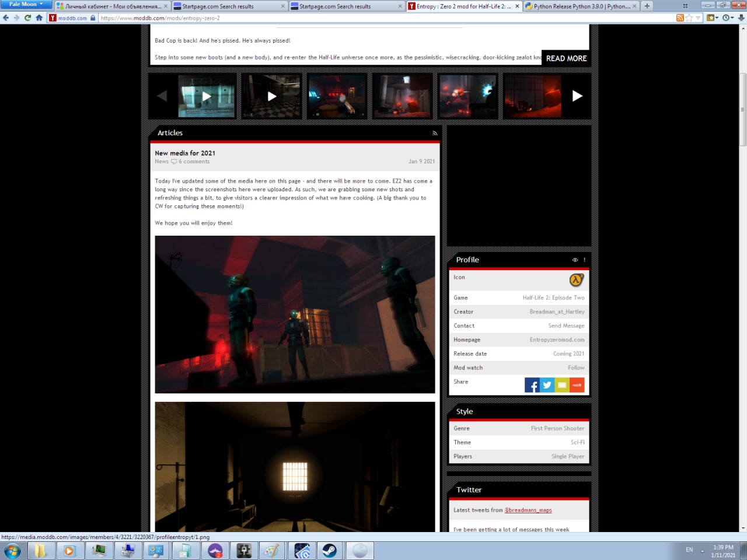Play the second video thumbnail with checkered floor
The image size is (747, 560).
[x=271, y=96]
